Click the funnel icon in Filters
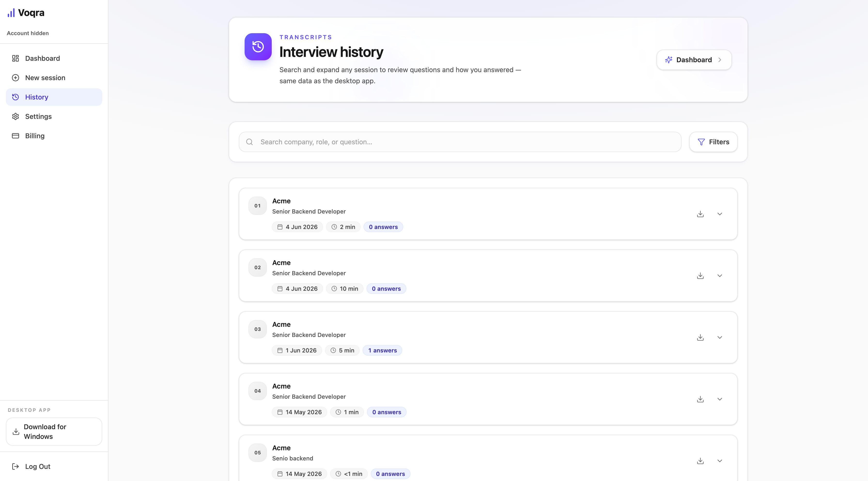The width and height of the screenshot is (868, 481). 701,142
